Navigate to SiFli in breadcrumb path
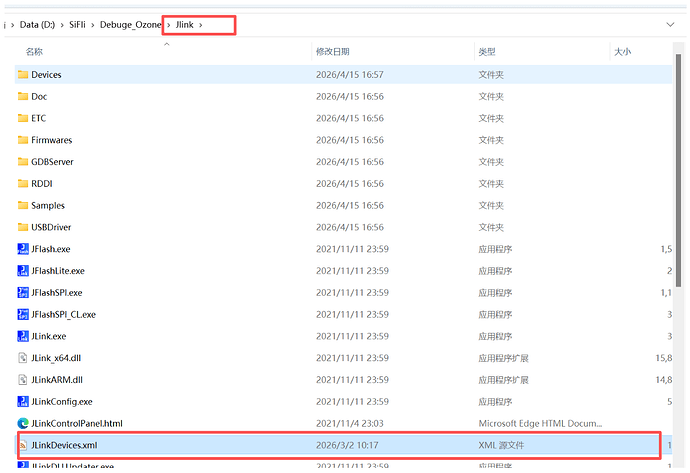Screen dimensions: 690x473 tap(77, 25)
